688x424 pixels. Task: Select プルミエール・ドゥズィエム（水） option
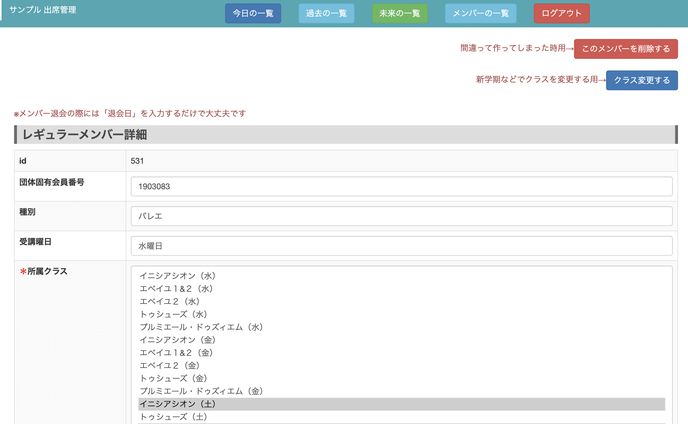click(x=401, y=327)
